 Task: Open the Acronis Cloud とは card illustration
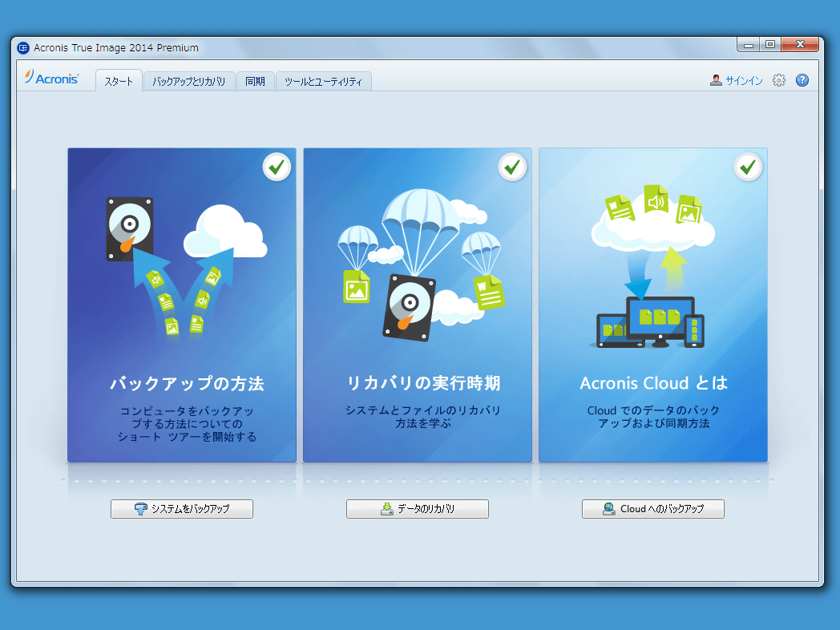[652, 266]
